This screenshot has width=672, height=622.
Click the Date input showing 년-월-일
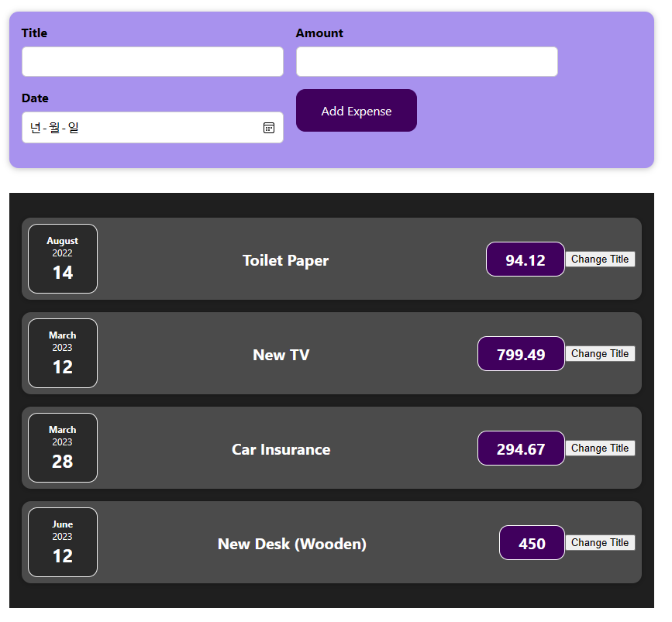[x=153, y=128]
